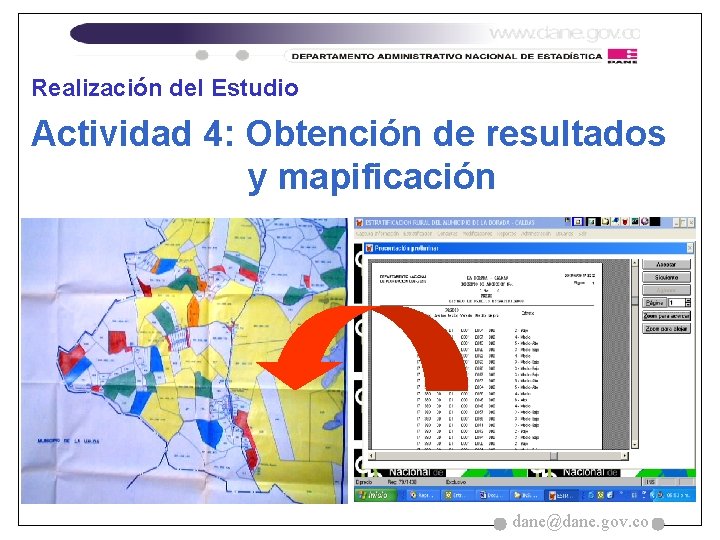Click the dane@dane.gov.co email address
Screen dimensions: 720x540
point(580,522)
